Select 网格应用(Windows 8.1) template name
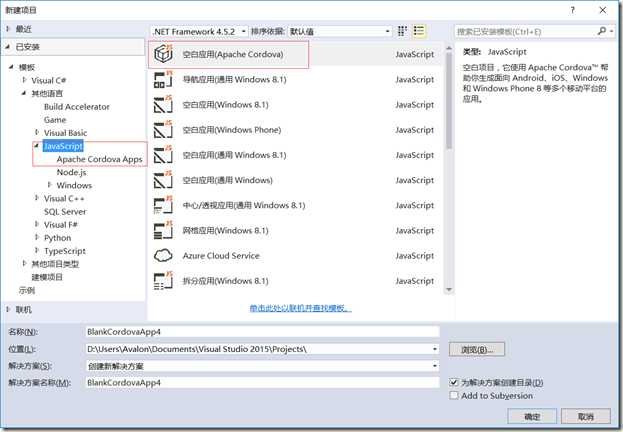The image size is (623, 432). [x=225, y=231]
